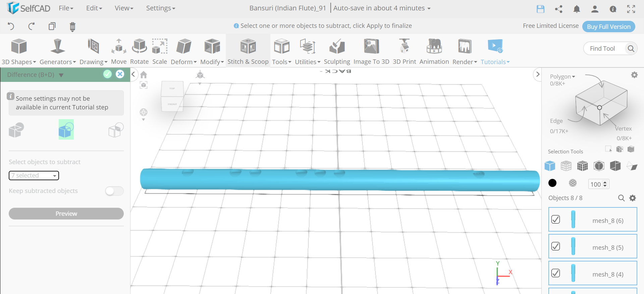Apply Difference with the green checkmark
The image size is (644, 294).
[107, 74]
